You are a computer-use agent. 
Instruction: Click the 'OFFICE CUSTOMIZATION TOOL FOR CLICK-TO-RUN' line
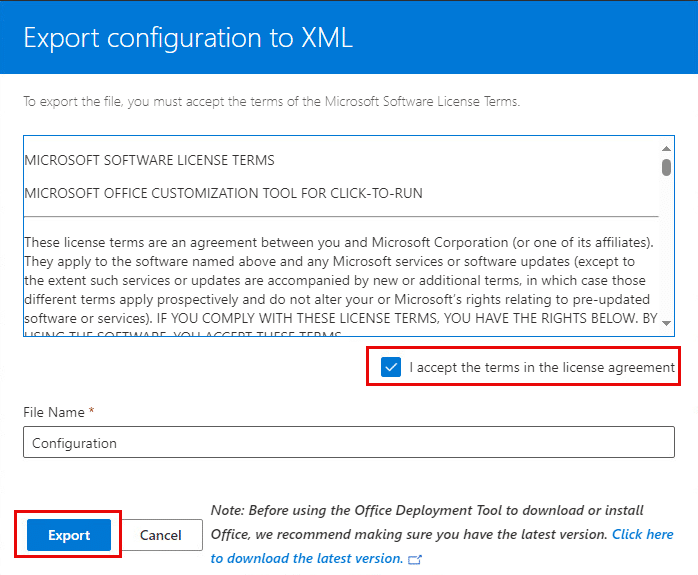[223, 193]
